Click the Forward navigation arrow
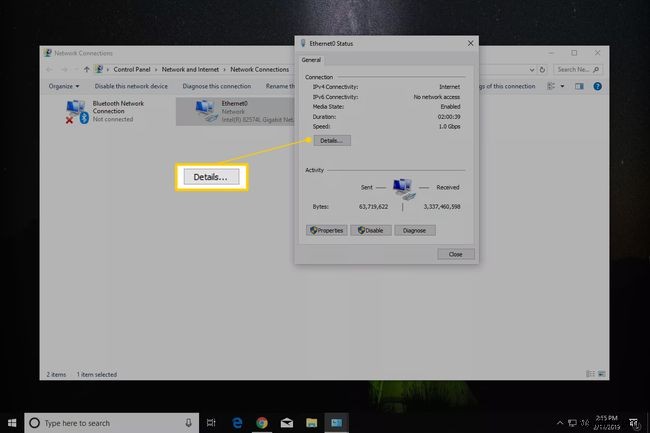 click(x=64, y=69)
